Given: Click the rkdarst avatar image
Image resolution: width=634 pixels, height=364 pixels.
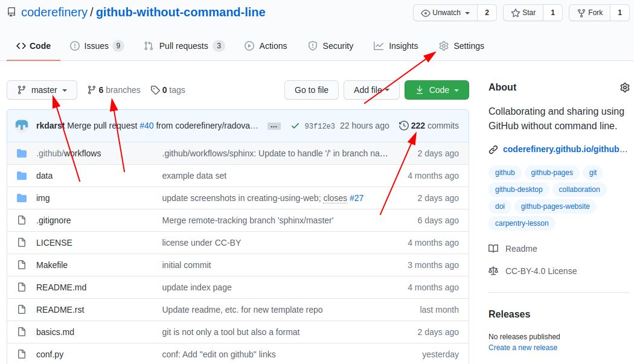Looking at the screenshot, I should 22,126.
